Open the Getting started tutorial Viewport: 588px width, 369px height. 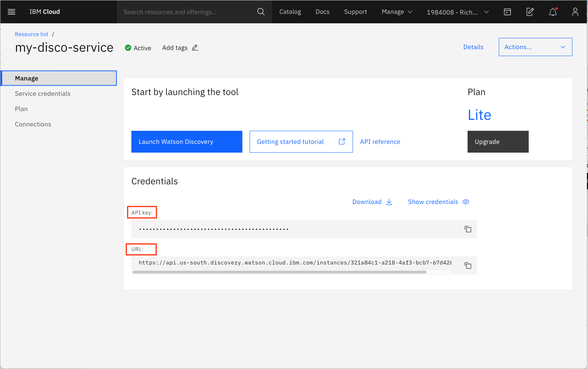point(301,142)
